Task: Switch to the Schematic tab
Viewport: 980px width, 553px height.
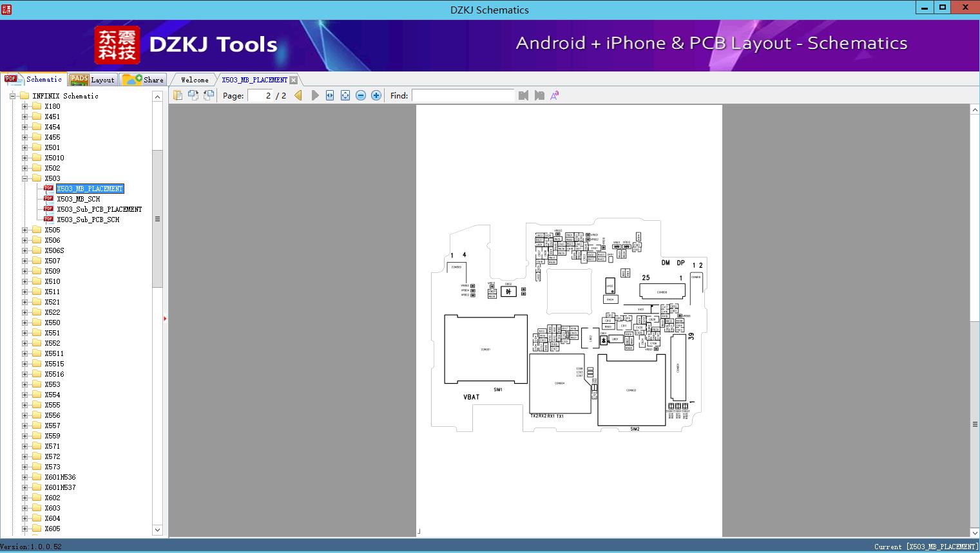Action: tap(34, 79)
